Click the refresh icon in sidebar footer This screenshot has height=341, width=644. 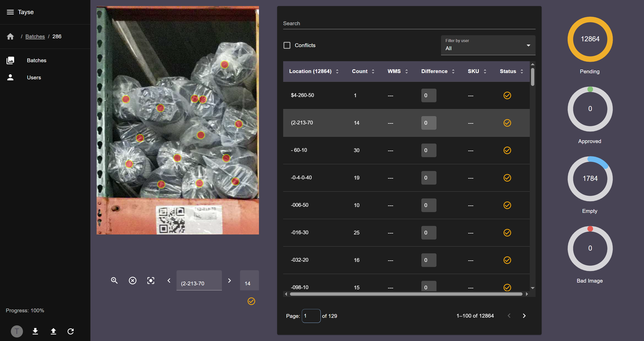71,331
